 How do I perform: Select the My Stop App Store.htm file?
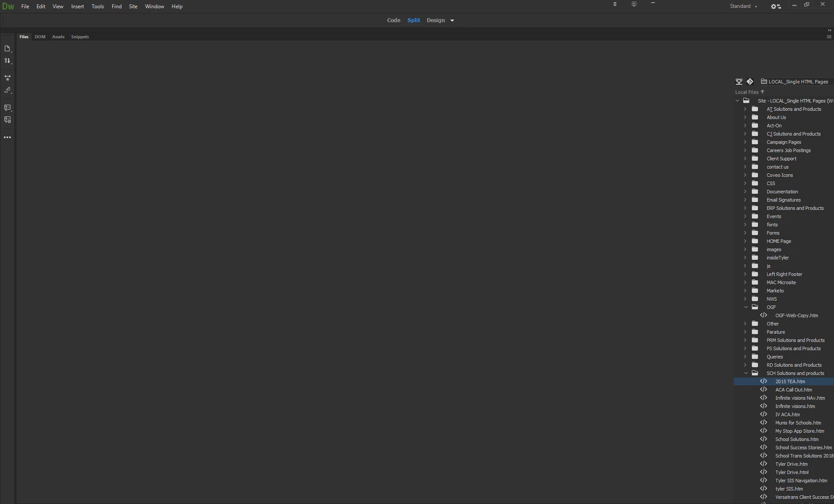click(799, 431)
